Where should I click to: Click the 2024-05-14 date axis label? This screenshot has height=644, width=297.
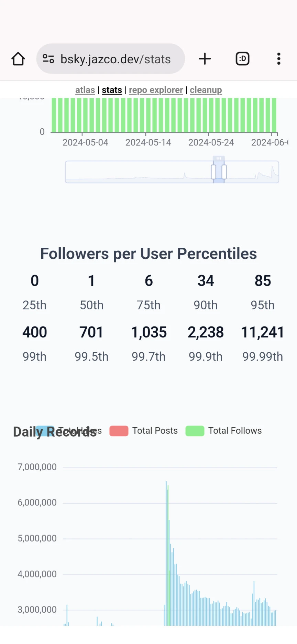pyautogui.click(x=148, y=142)
